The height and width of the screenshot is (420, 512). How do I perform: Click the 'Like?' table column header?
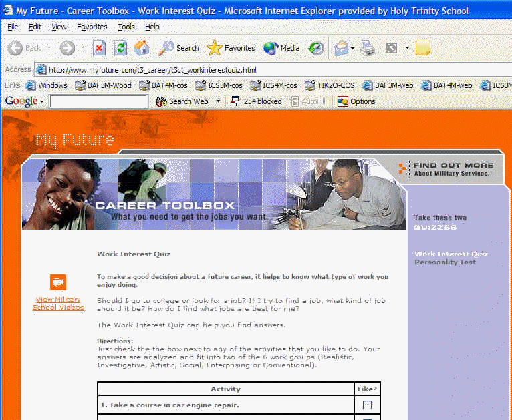click(x=367, y=389)
